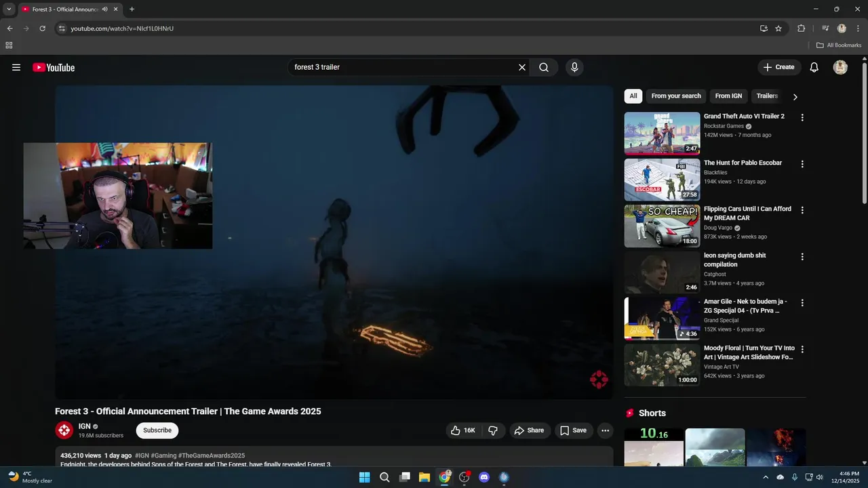868x488 pixels.
Task: Open the IGN channel name link
Action: [84, 426]
